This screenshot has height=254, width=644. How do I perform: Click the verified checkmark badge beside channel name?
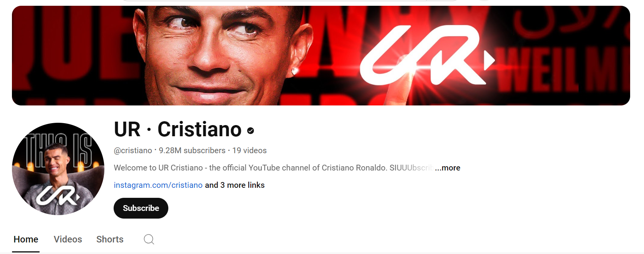tap(250, 131)
